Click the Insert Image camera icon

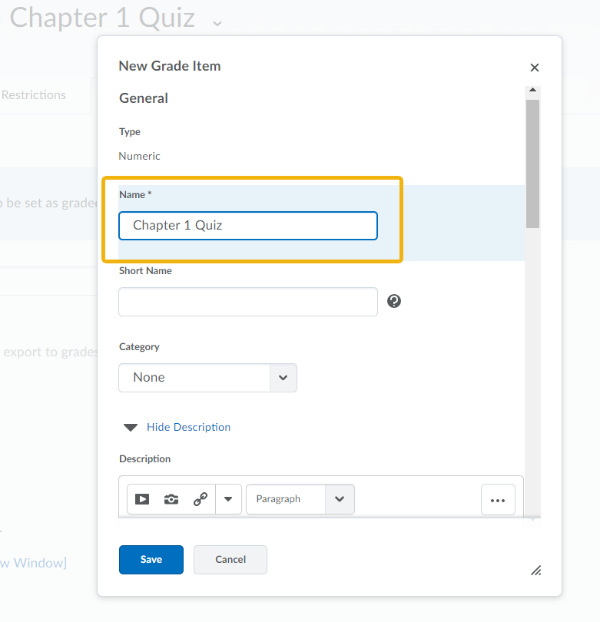[171, 500]
